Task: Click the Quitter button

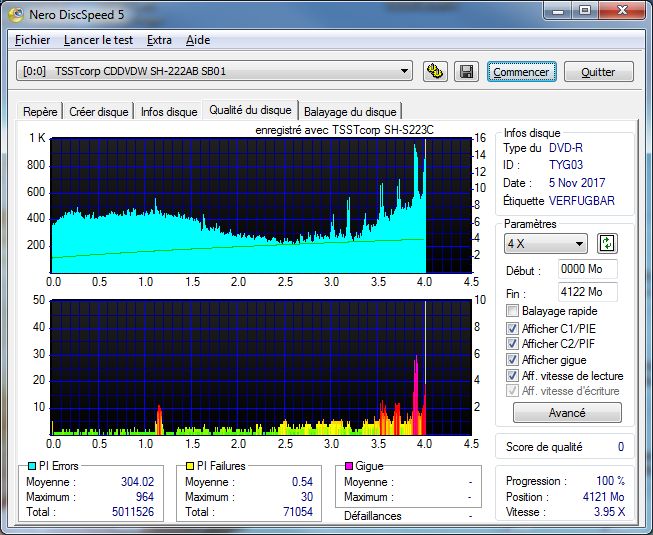Action: click(x=598, y=72)
